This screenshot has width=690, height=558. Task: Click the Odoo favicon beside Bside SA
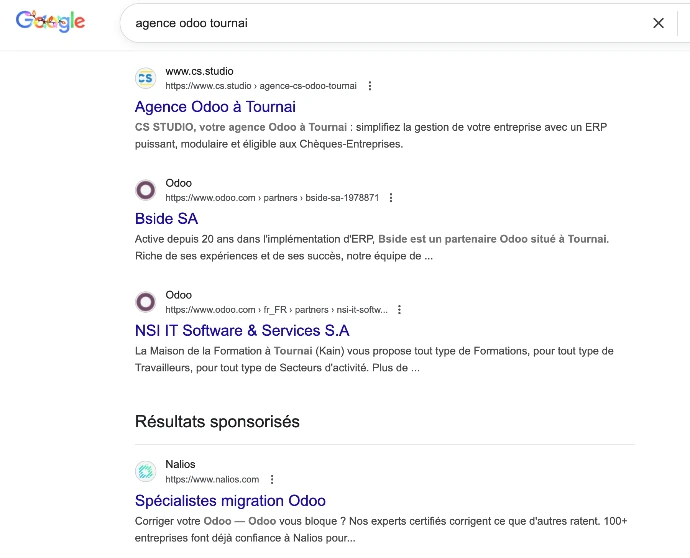[x=146, y=190]
